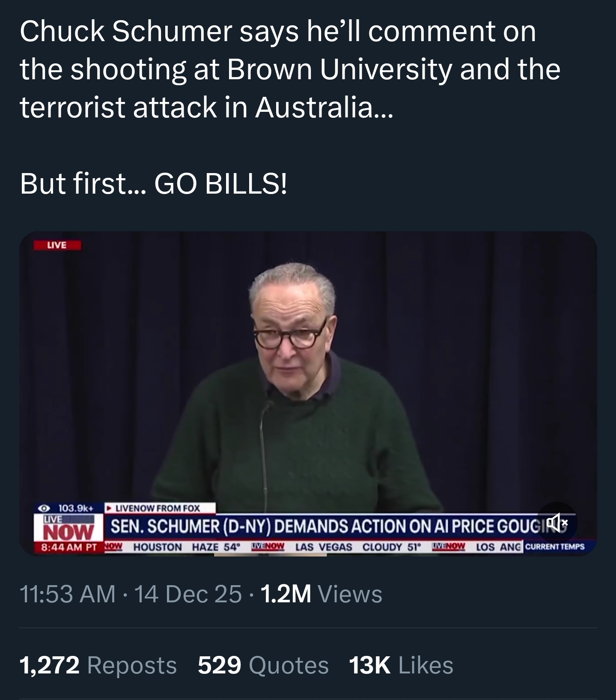Click the red LIVE badge on the video

[57, 245]
